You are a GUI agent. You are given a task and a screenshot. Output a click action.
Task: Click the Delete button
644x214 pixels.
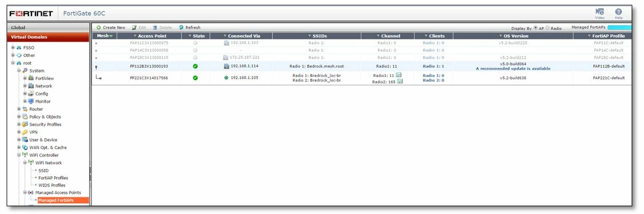click(162, 27)
